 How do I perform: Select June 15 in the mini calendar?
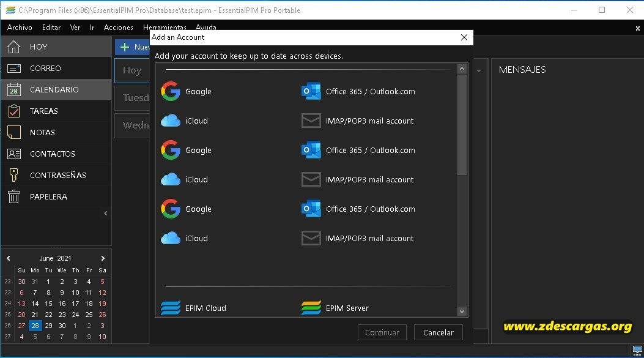point(48,304)
